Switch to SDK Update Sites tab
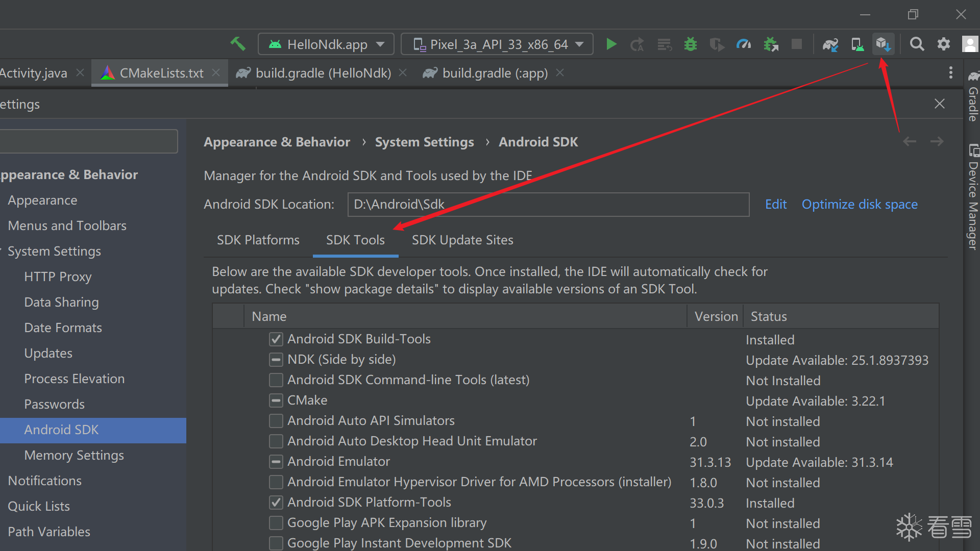This screenshot has width=980, height=551. [462, 240]
